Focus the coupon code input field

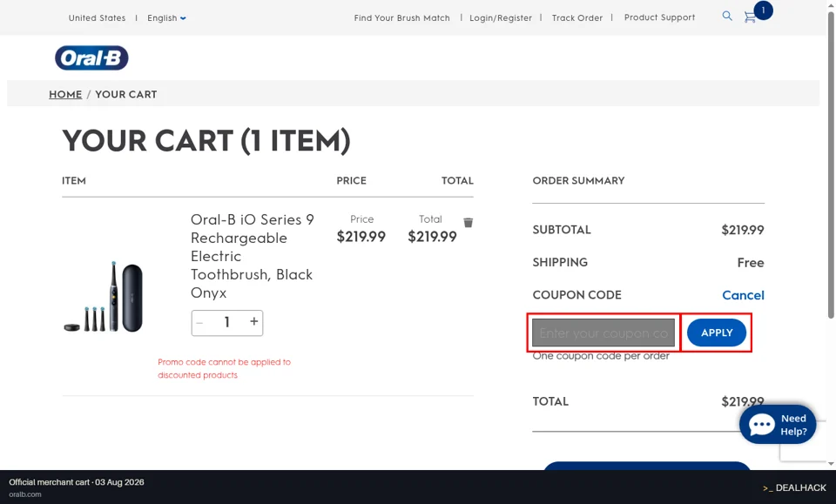tap(603, 333)
